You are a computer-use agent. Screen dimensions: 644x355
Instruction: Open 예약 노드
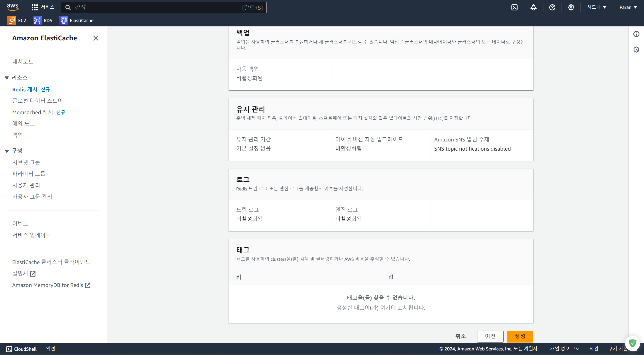tap(23, 124)
